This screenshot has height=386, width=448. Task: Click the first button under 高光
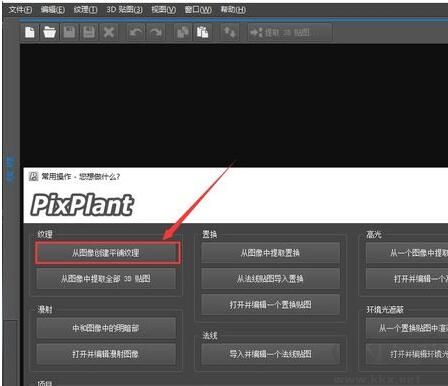tap(407, 253)
